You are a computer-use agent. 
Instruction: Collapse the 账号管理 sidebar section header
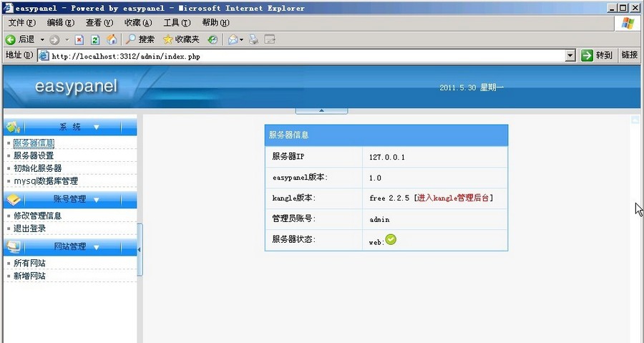coord(70,200)
